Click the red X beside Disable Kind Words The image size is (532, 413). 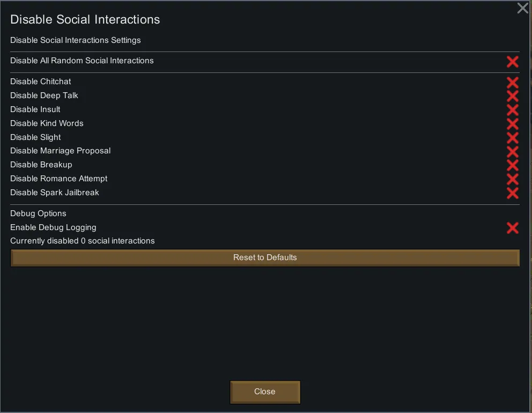[x=512, y=124]
